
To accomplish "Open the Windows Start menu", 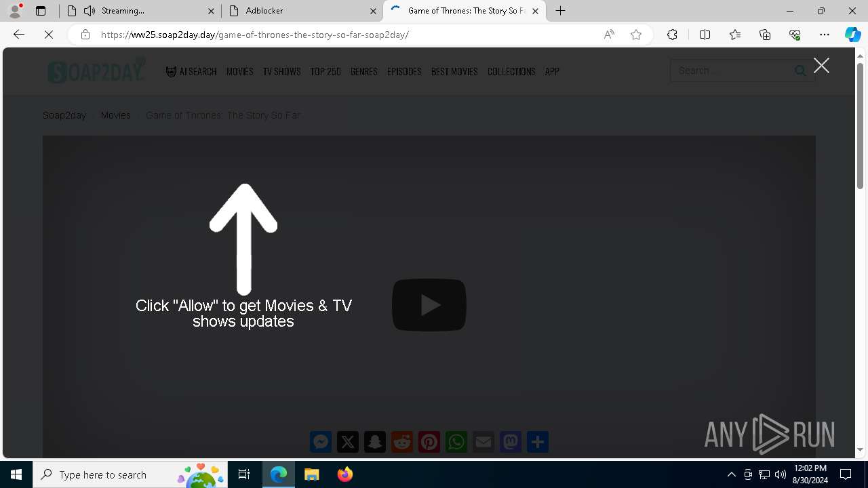I will [16, 474].
